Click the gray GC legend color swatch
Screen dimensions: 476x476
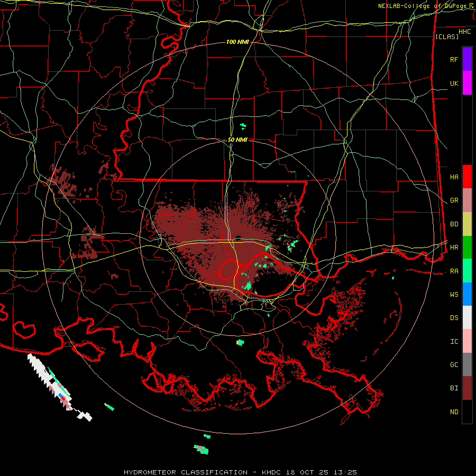(467, 364)
